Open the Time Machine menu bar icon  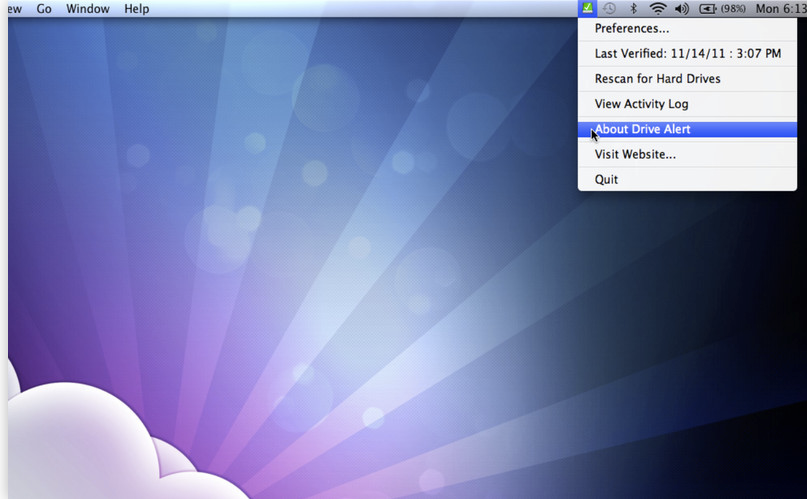(x=609, y=8)
